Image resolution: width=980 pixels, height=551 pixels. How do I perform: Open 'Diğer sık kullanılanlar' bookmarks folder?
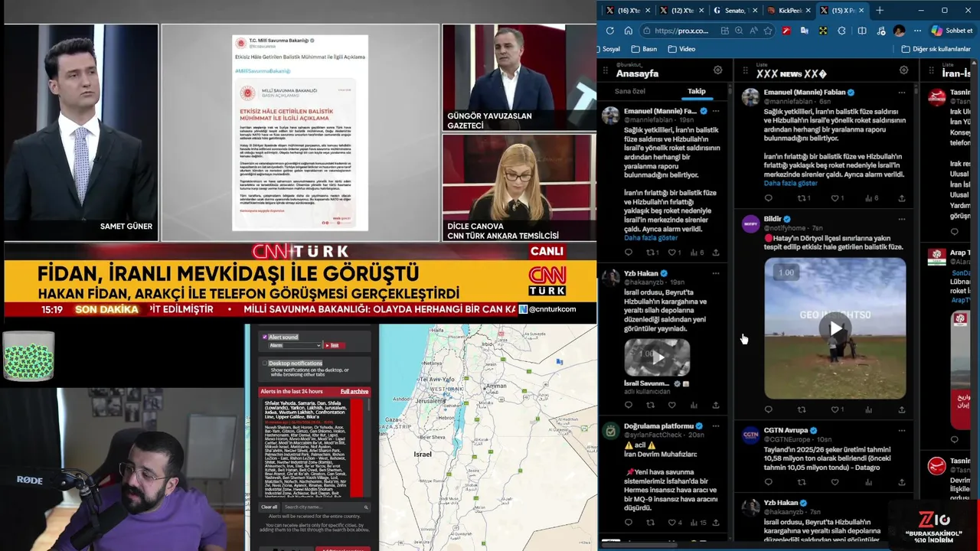[936, 49]
